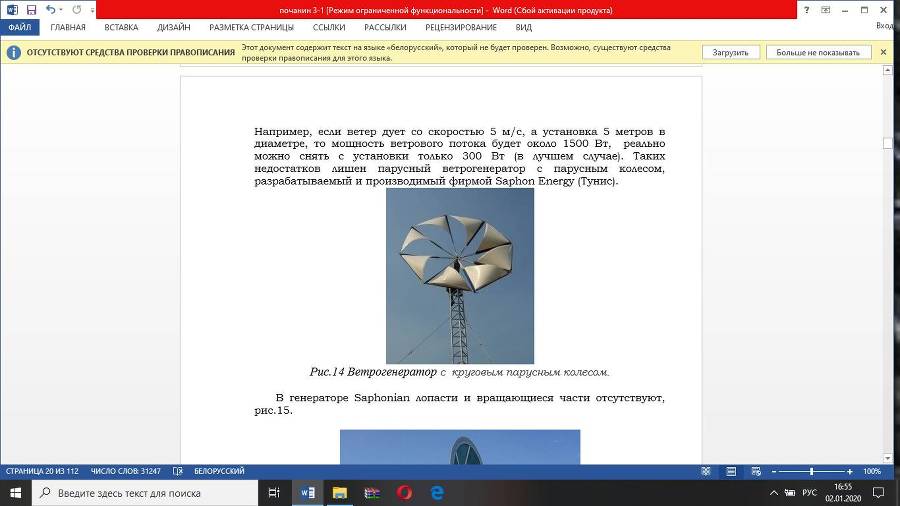
Task: Show hidden system tray icons
Action: 774,493
